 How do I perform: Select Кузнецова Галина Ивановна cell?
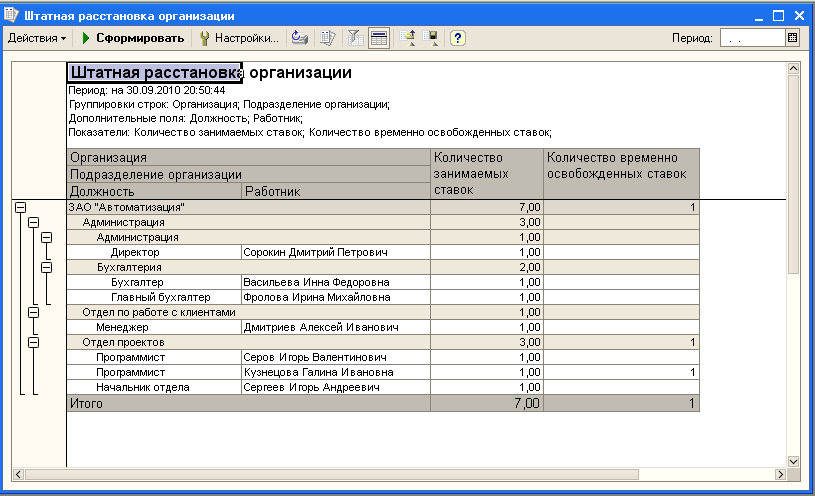(x=336, y=373)
